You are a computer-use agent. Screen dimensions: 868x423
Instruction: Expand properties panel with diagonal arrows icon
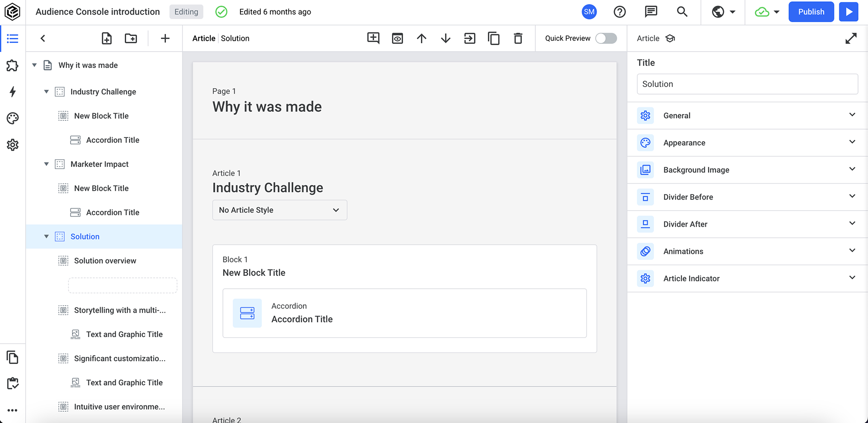[x=851, y=38]
